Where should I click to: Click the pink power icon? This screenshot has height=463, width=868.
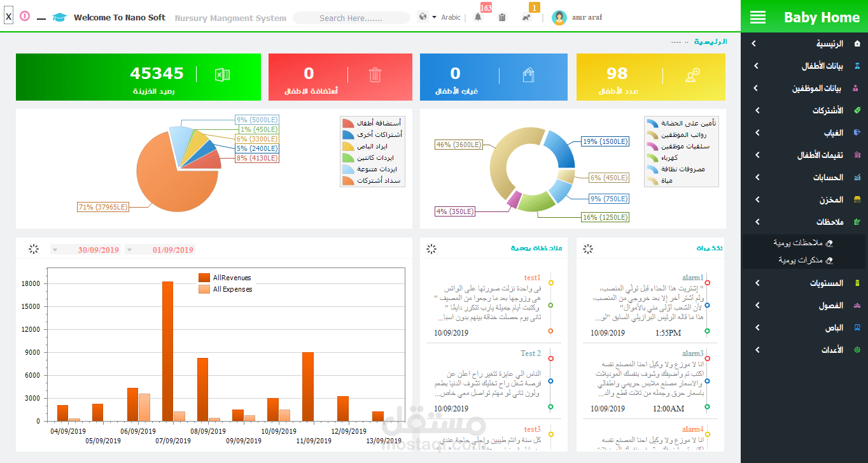(25, 17)
